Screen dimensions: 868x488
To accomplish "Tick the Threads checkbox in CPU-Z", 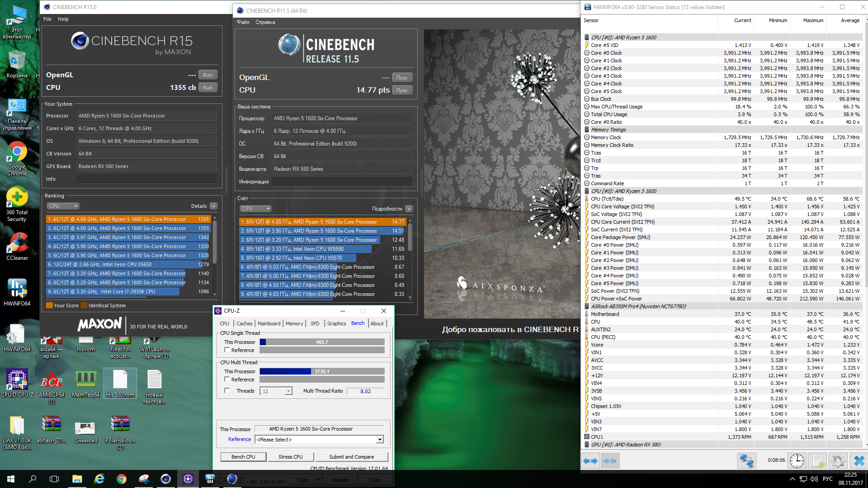I will [x=227, y=391].
